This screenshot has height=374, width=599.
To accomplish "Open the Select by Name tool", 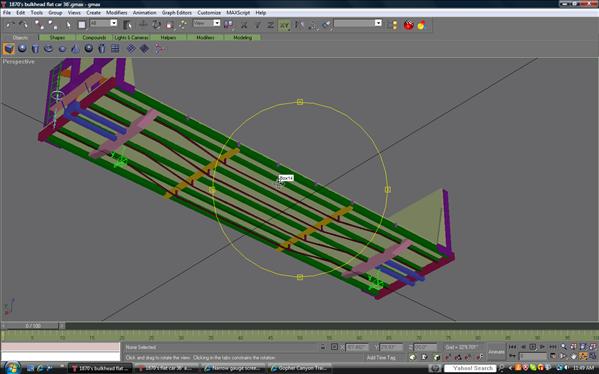I will (127, 25).
